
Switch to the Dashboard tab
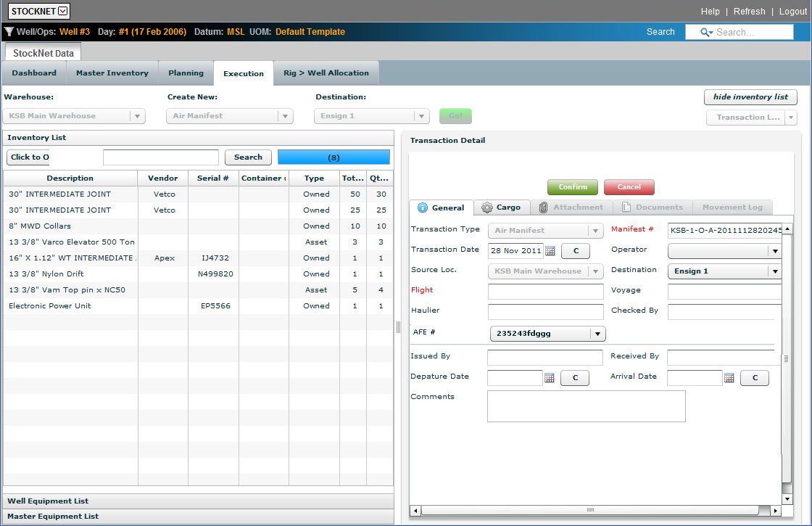(34, 73)
